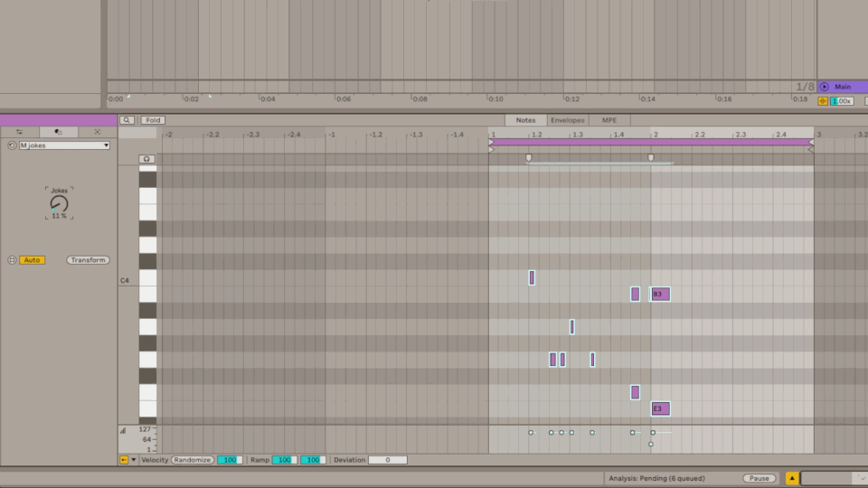Click the yellow warning triangle in status bar
Image resolution: width=868 pixels, height=488 pixels.
pyautogui.click(x=792, y=478)
